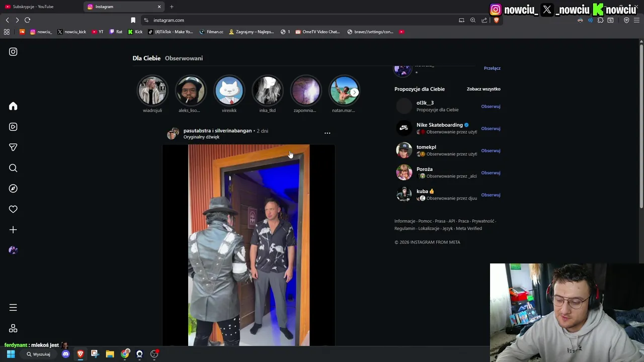Screen dimensions: 644x362
Task: Open the hamburger More menu in sidebar
Action: (13, 307)
